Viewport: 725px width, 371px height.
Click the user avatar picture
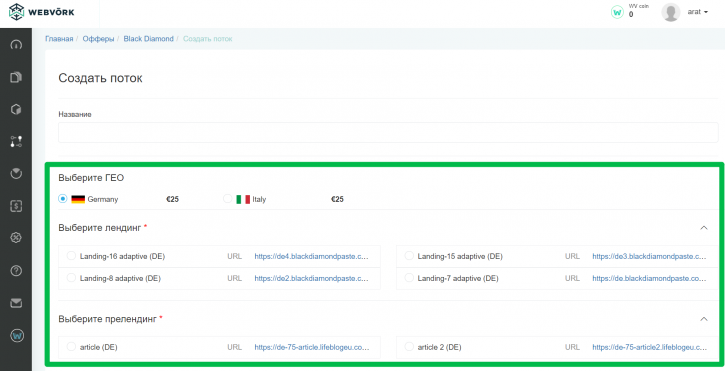670,12
